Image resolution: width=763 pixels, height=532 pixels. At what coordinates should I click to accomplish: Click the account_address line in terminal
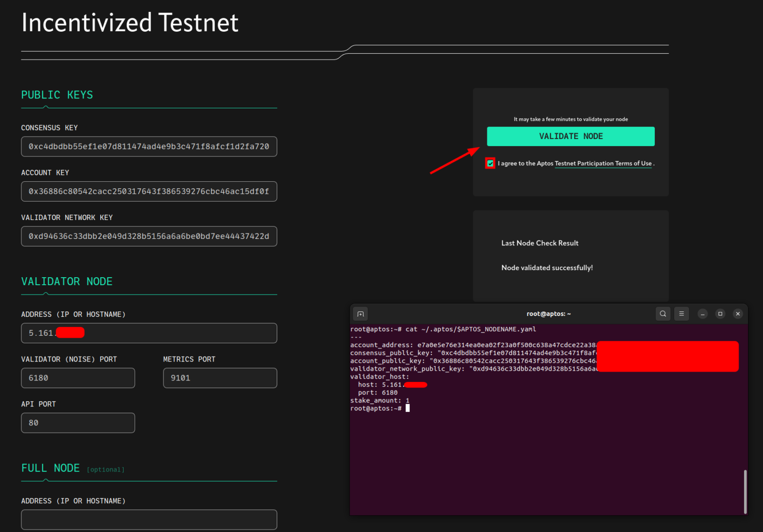(473, 345)
